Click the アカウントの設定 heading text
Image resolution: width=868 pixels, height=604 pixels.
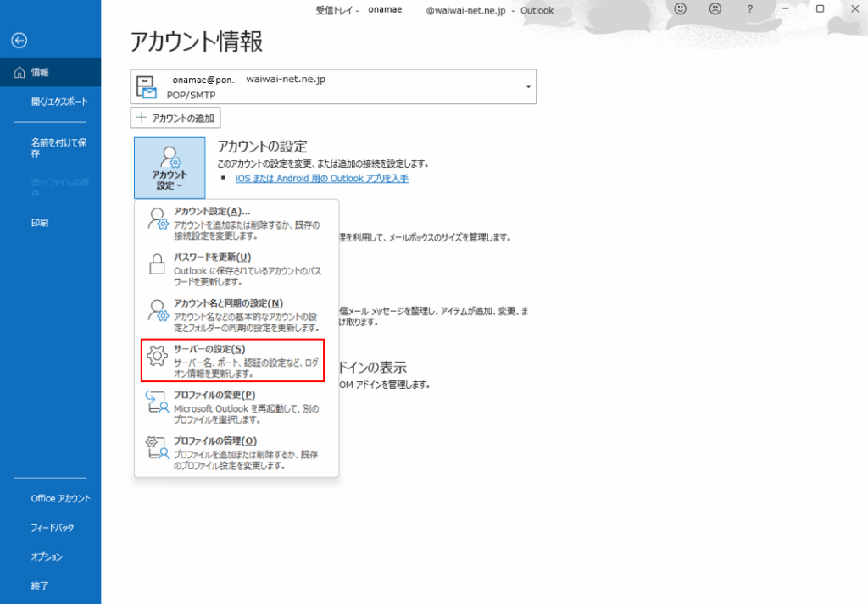263,147
